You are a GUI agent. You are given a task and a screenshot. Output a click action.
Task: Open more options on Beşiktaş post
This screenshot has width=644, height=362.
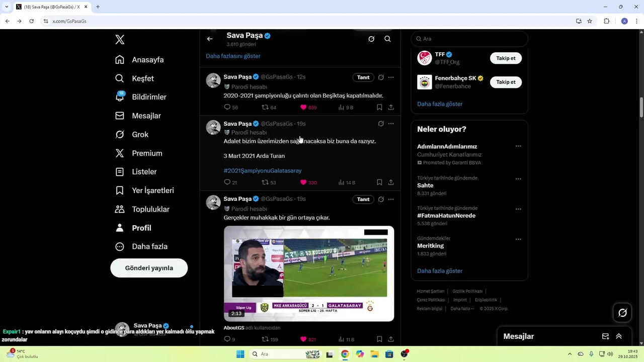(x=391, y=77)
